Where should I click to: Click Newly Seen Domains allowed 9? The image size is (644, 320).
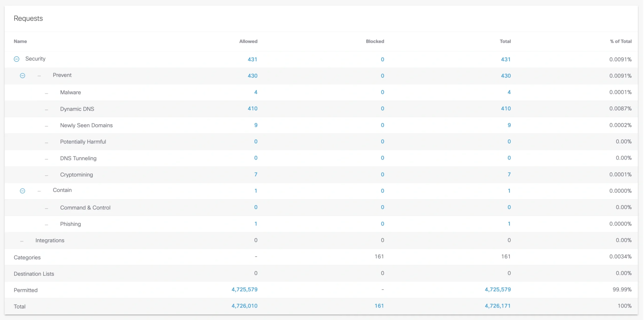click(x=256, y=125)
